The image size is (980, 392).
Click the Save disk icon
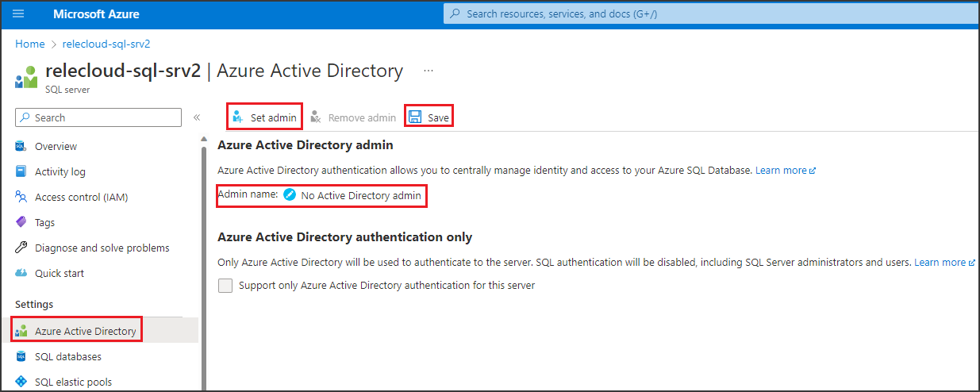click(x=415, y=117)
